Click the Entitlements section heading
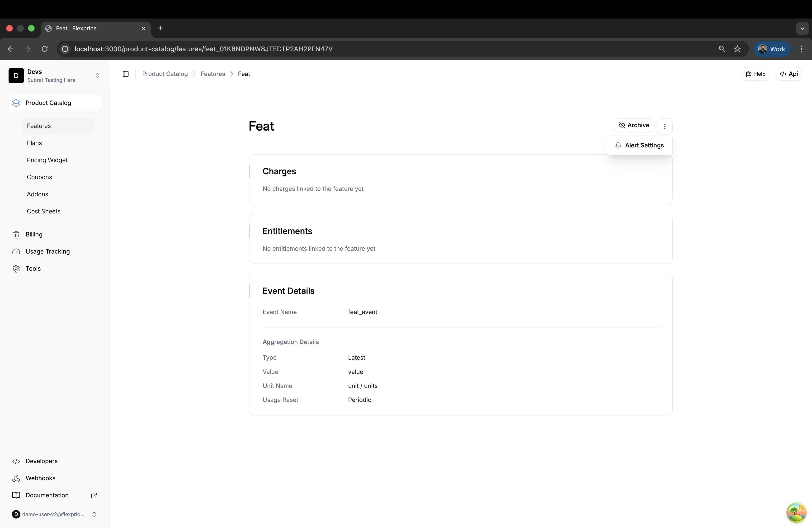Screen dimensions: 812x528 (287, 231)
